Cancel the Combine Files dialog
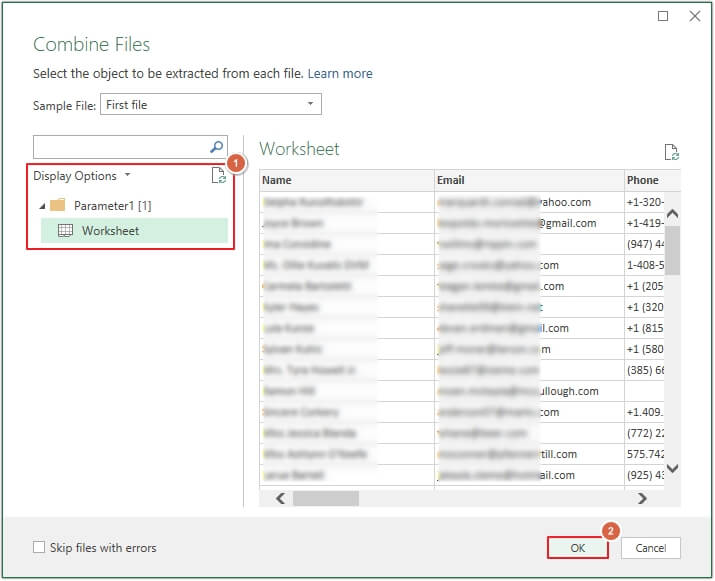This screenshot has width=715, height=581. coord(650,547)
